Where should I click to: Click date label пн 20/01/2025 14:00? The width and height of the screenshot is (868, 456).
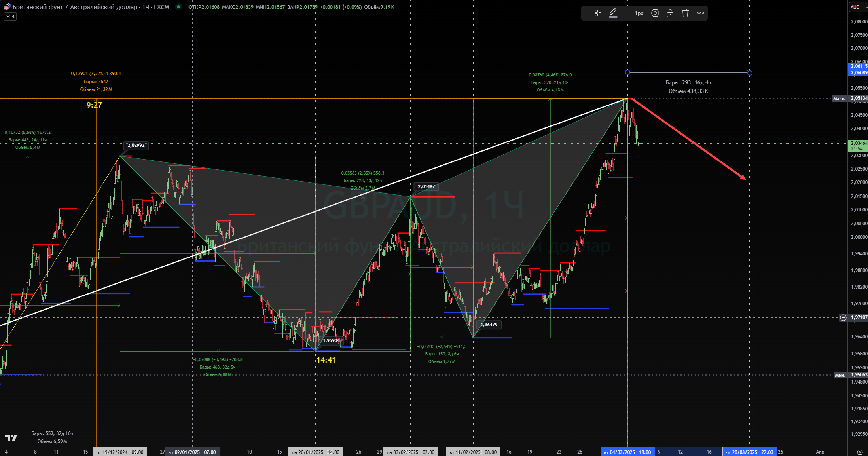pos(315,452)
